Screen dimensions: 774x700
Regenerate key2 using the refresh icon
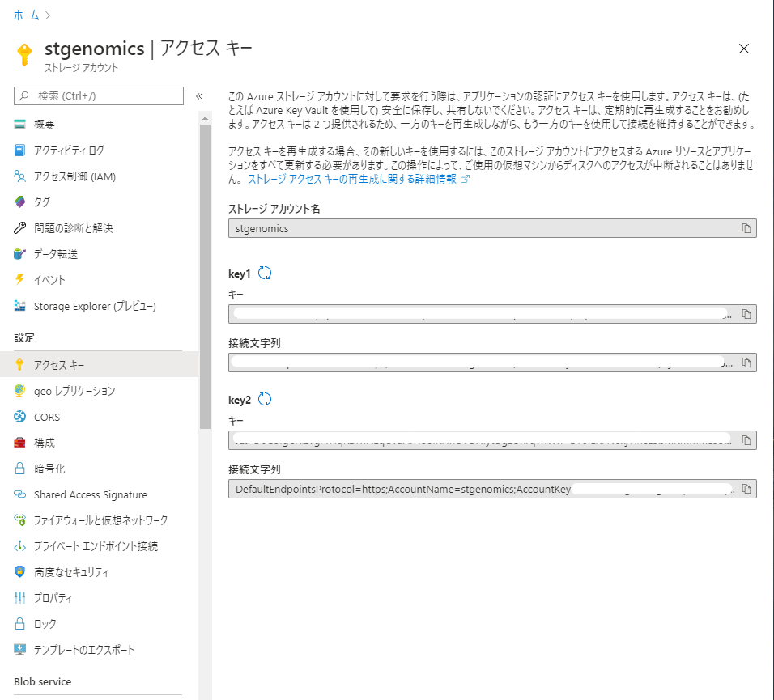pyautogui.click(x=265, y=400)
